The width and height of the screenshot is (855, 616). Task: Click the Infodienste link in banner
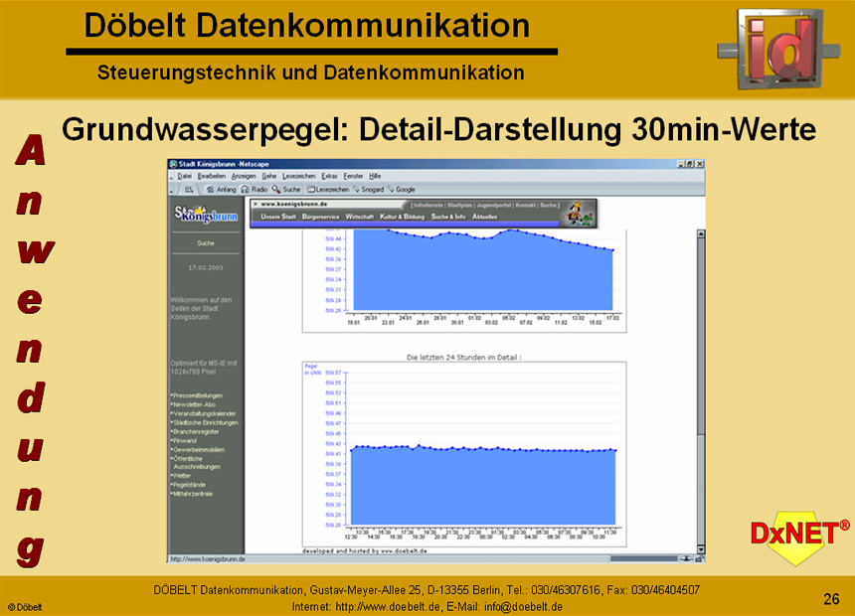428,205
